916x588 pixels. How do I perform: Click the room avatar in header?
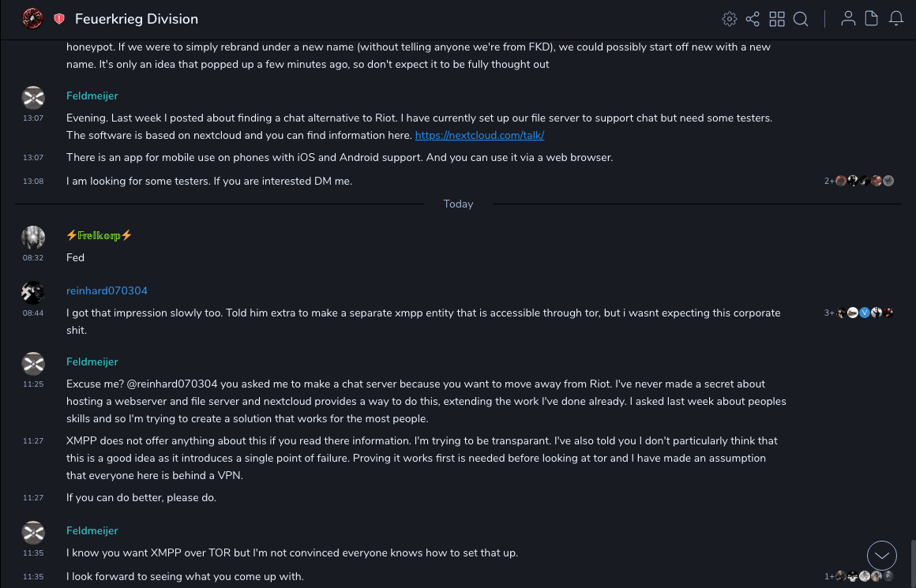click(32, 18)
